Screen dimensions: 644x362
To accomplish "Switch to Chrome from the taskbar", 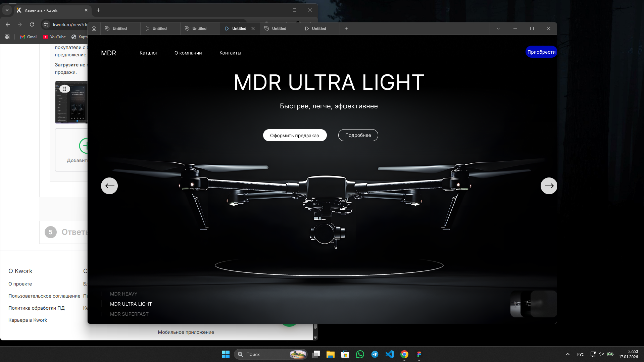I will pos(404,354).
